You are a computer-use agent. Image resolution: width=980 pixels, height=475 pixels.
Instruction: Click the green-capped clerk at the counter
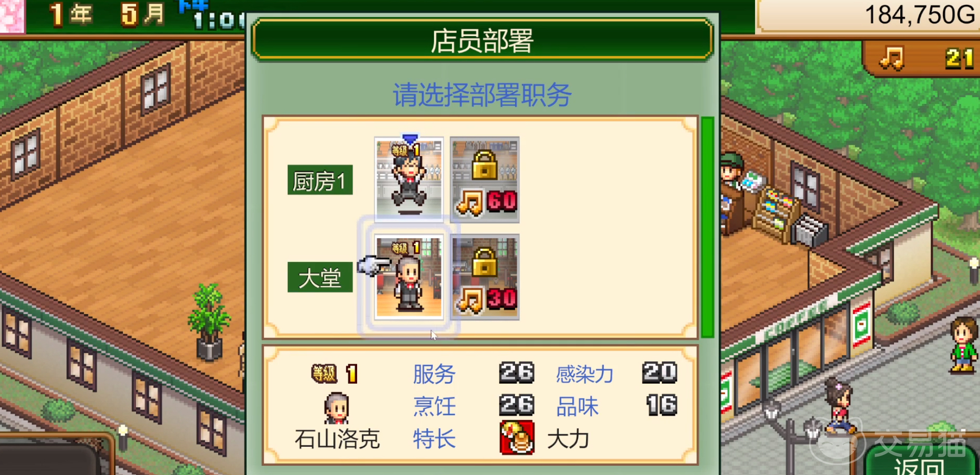click(x=731, y=173)
